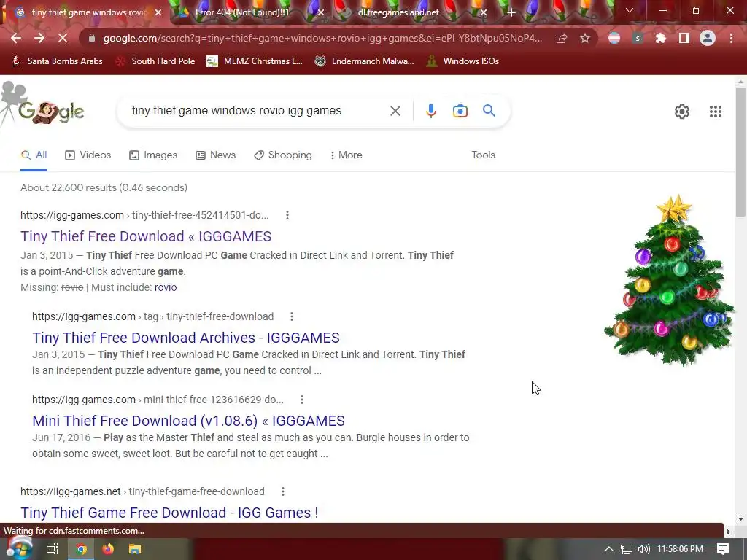Expand the tab search dropdown arrow
747x560 pixels.
click(x=630, y=10)
